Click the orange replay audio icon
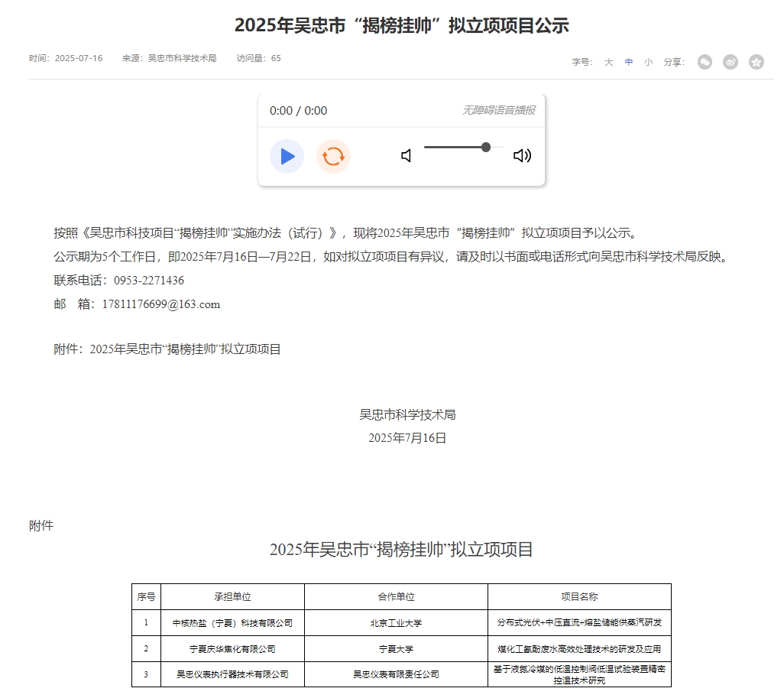Screen dimensions: 784x698 click(333, 157)
